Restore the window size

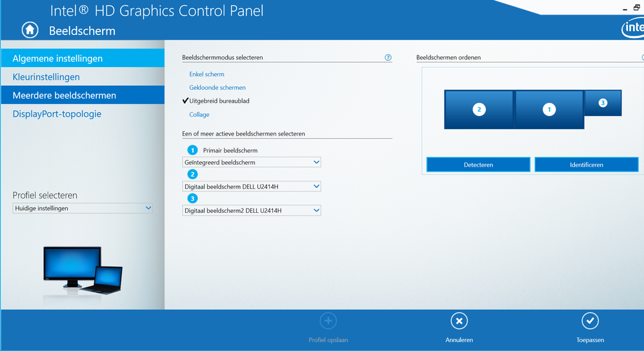(x=637, y=7)
